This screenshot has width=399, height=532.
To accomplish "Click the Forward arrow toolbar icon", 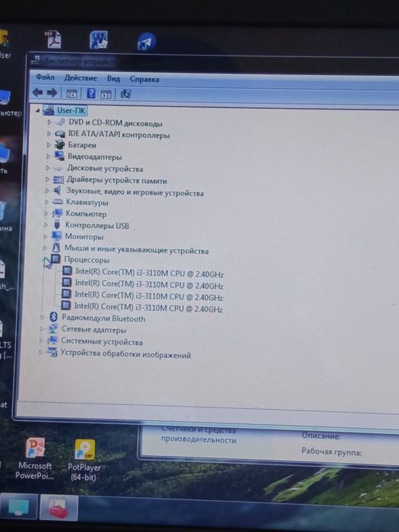I will (x=52, y=93).
